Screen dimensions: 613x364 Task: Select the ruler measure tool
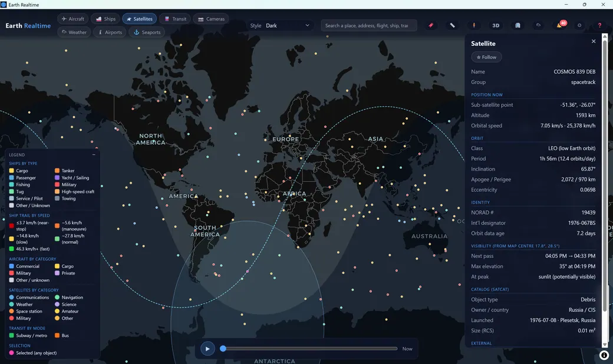[x=452, y=25]
